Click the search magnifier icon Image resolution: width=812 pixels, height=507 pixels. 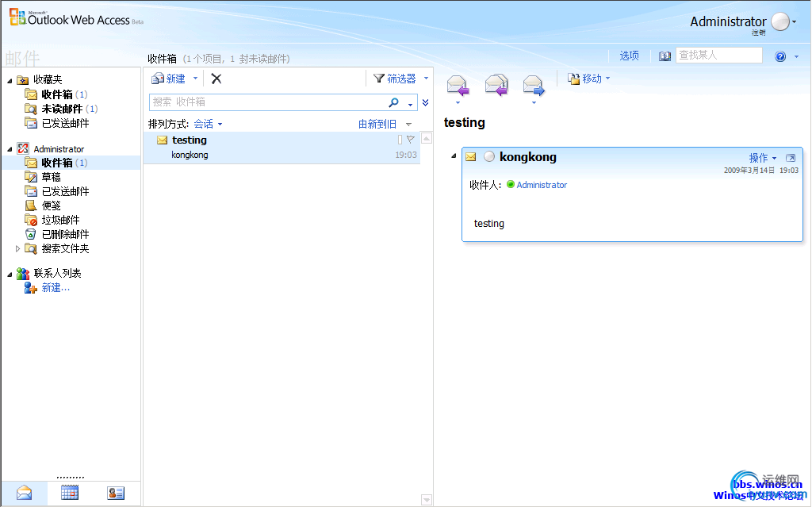click(x=393, y=102)
